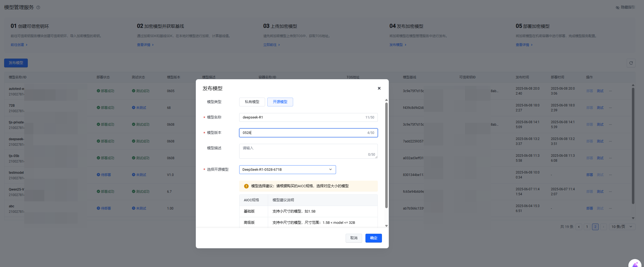Click the 部署成功 status icon in the 72B row
This screenshot has height=267, width=644.
pos(98,108)
